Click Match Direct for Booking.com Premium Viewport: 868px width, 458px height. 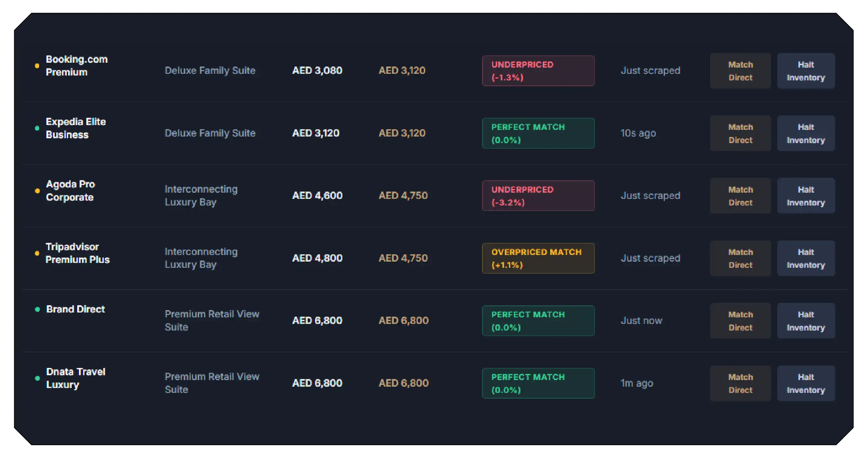(x=740, y=71)
